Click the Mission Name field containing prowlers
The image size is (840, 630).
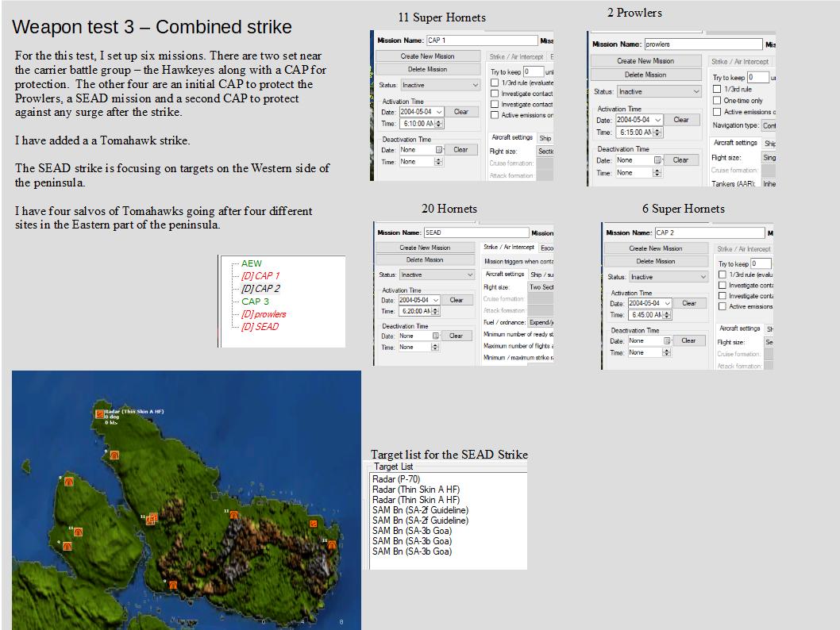click(703, 44)
